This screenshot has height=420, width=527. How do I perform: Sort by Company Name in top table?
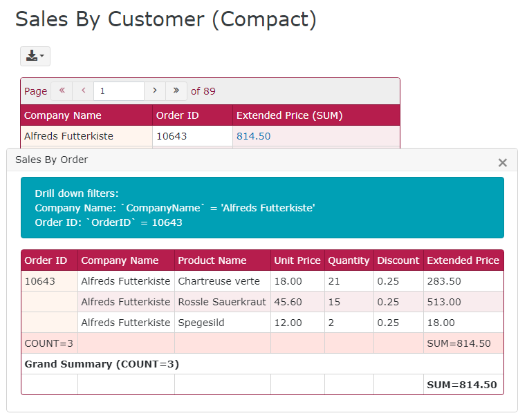(x=63, y=115)
